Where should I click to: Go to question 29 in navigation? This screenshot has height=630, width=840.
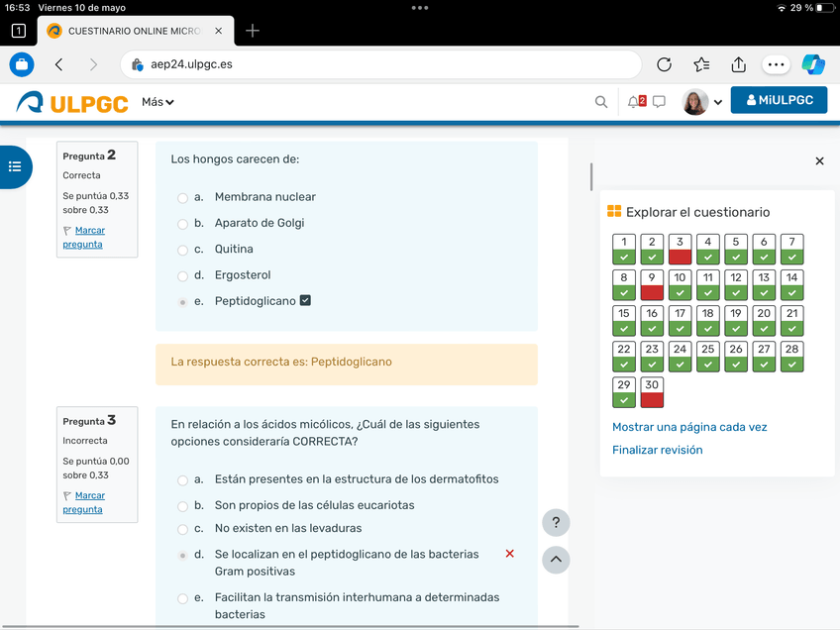point(624,392)
